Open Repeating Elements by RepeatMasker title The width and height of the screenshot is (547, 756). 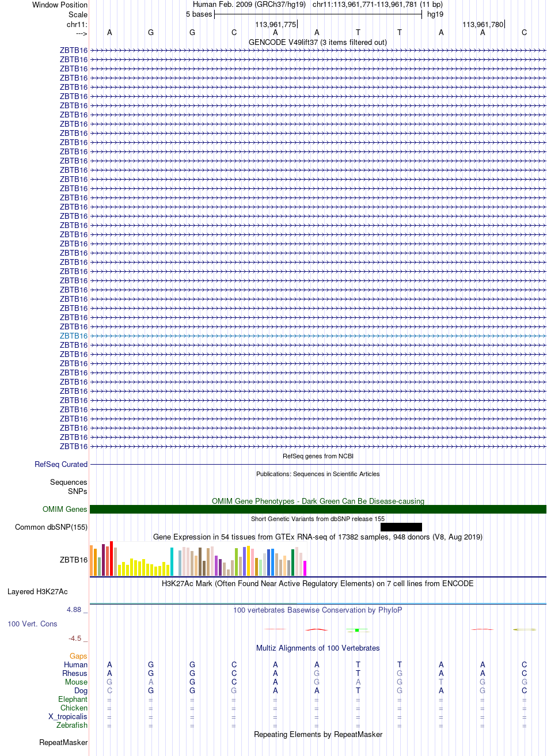[318, 734]
